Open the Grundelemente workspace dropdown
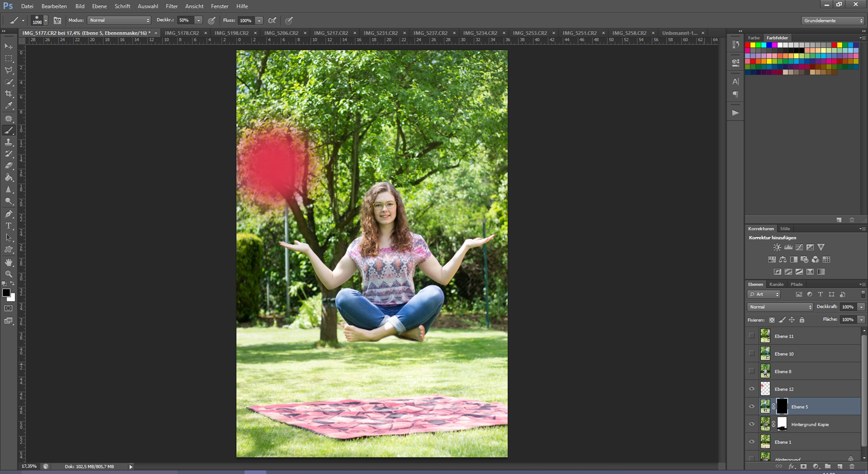The width and height of the screenshot is (868, 474). (x=833, y=20)
